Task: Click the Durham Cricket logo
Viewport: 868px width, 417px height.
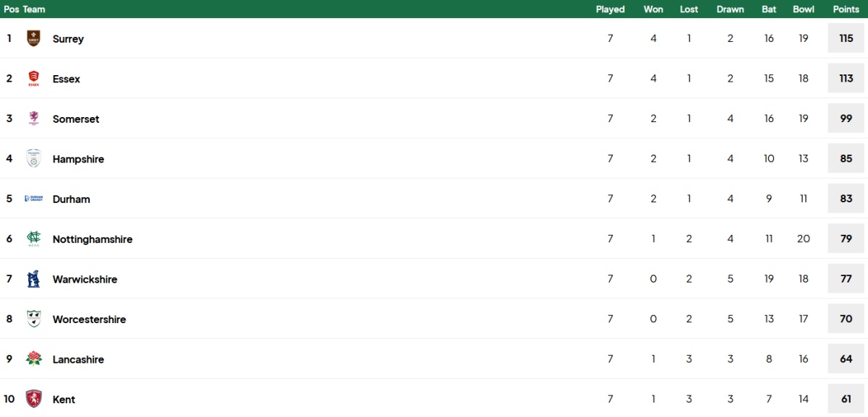Action: 33,199
